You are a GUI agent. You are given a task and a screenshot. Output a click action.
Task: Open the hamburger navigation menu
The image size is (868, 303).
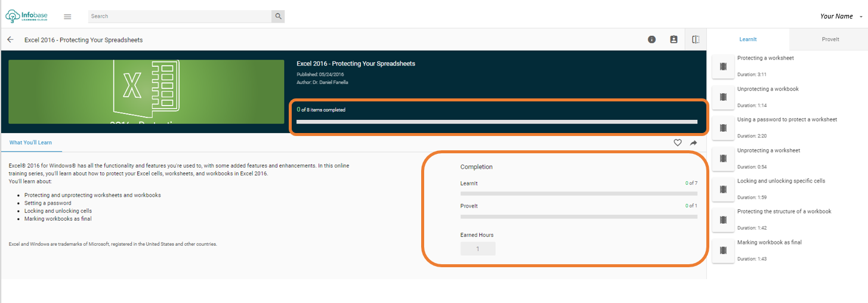point(67,17)
